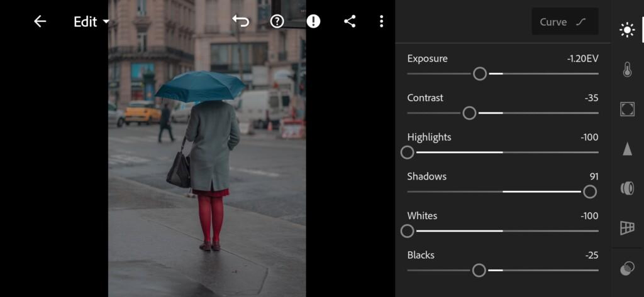Open the Profiles overlapping circles icon
Image resolution: width=644 pixels, height=297 pixels.
(627, 269)
